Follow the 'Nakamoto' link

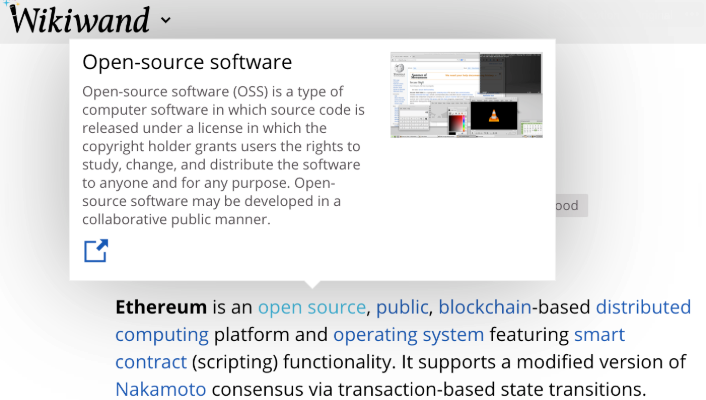[x=161, y=390]
